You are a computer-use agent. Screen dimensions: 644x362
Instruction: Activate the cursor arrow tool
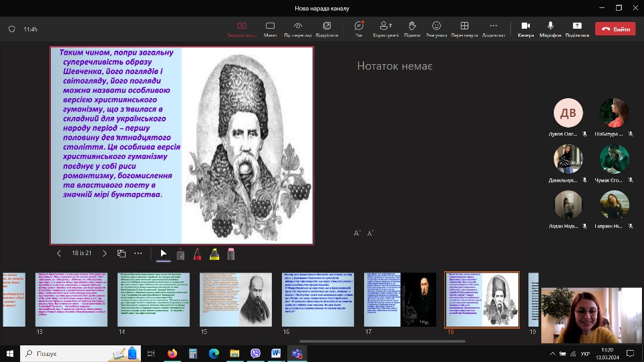(163, 254)
